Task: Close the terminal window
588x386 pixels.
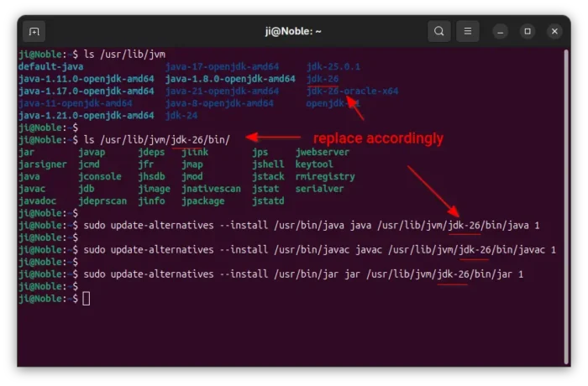Action: pos(554,32)
